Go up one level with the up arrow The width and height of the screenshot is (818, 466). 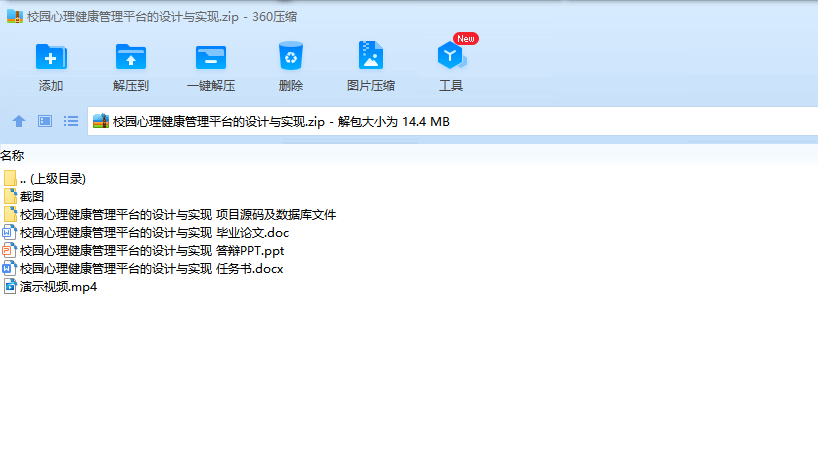[19, 122]
